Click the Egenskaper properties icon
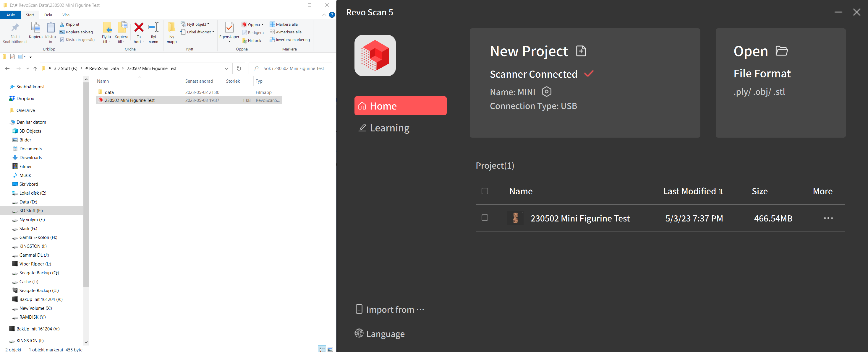The height and width of the screenshot is (352, 868). (x=229, y=27)
